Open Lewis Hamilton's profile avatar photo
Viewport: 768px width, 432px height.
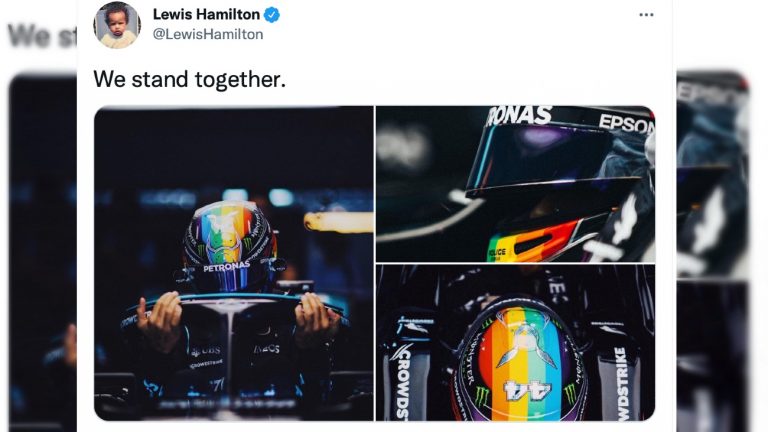[x=117, y=25]
